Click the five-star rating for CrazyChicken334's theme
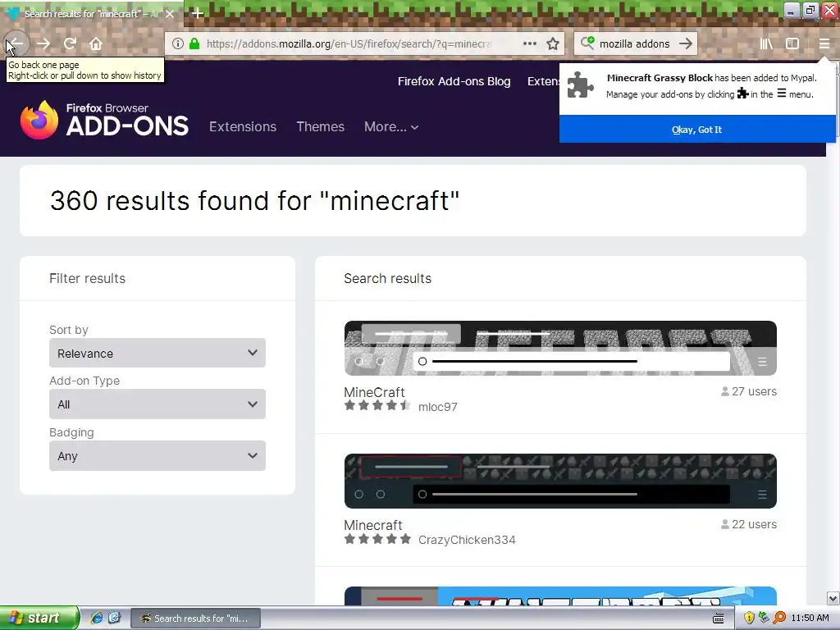 coord(377,538)
